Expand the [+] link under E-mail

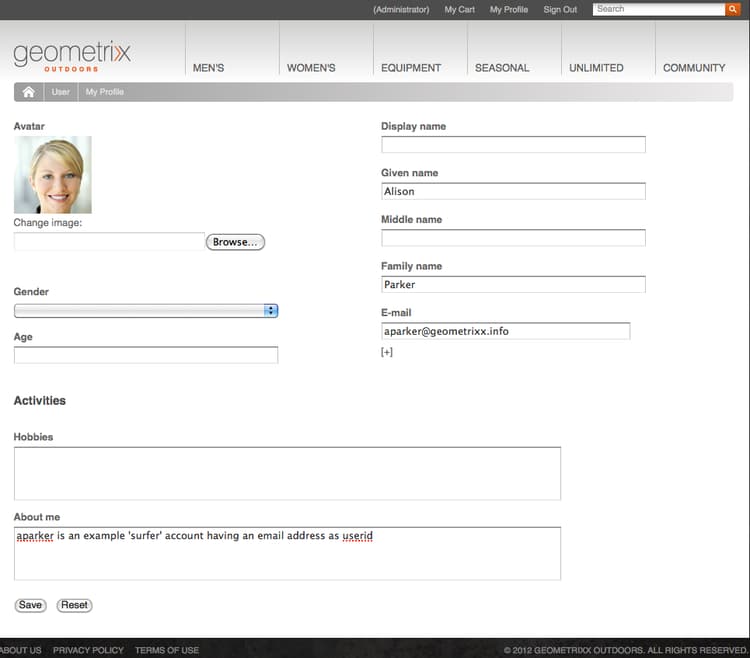click(386, 352)
